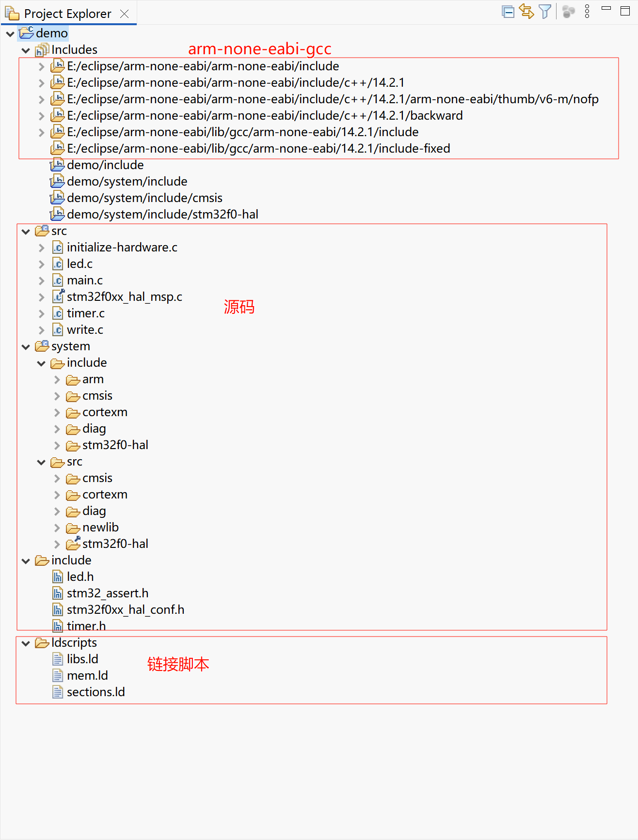This screenshot has height=840, width=638.
Task: Expand cmsis folder under system/include
Action: click(x=57, y=396)
